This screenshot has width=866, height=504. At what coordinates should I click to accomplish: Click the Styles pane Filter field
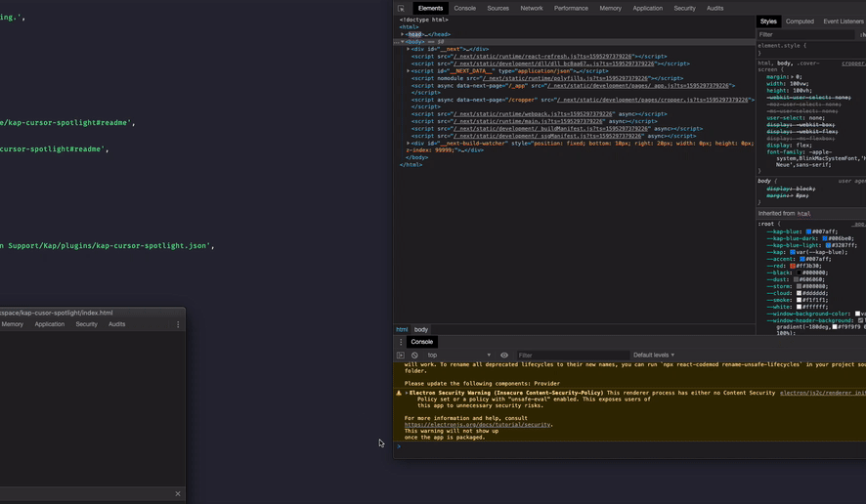point(805,35)
